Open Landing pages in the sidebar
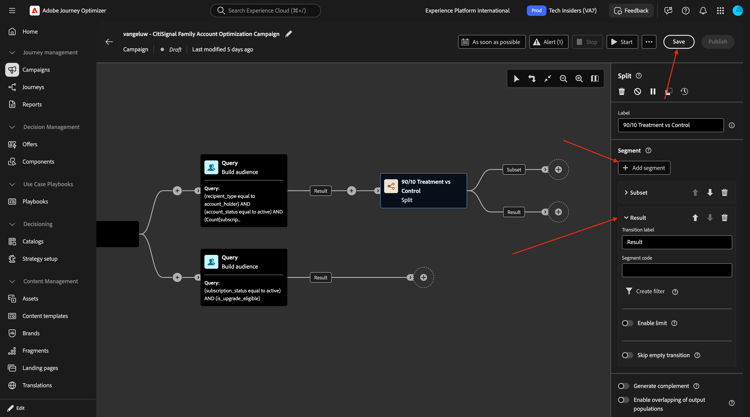The image size is (750, 417). (x=40, y=368)
